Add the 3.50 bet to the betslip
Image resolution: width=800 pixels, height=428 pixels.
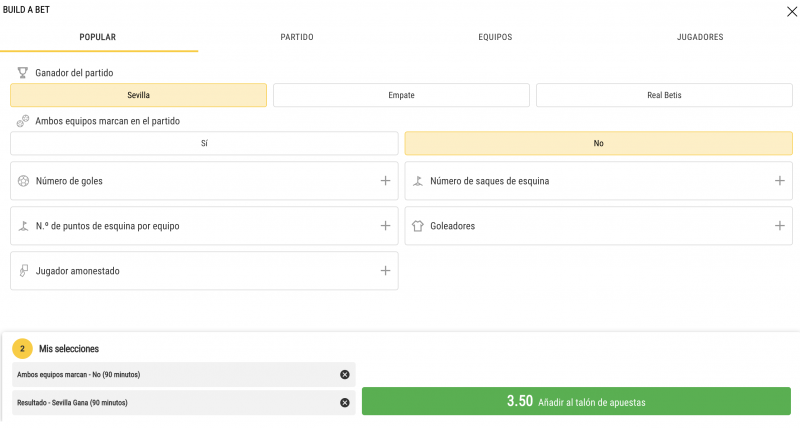(x=576, y=401)
